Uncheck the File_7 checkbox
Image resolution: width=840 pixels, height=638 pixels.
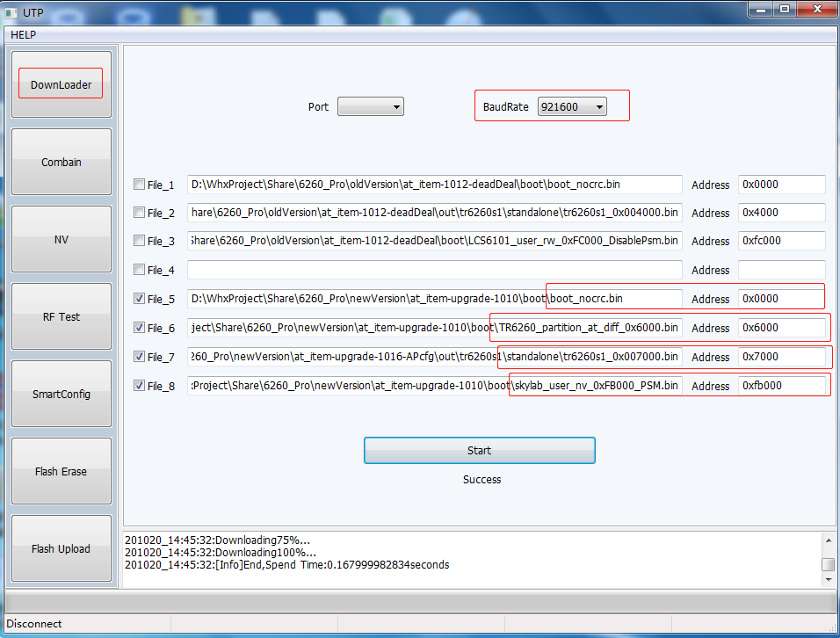pos(140,356)
